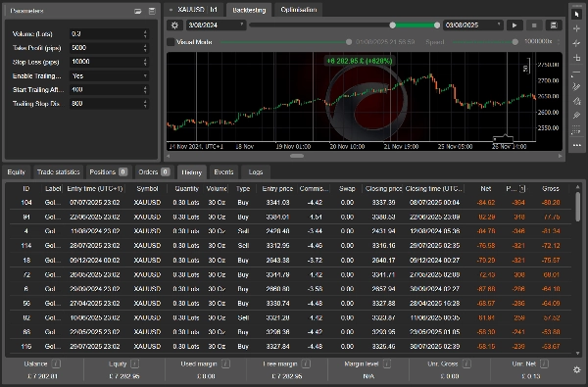Select the pitchfork channel drawing tool
This screenshot has width=588, height=387.
click(577, 86)
